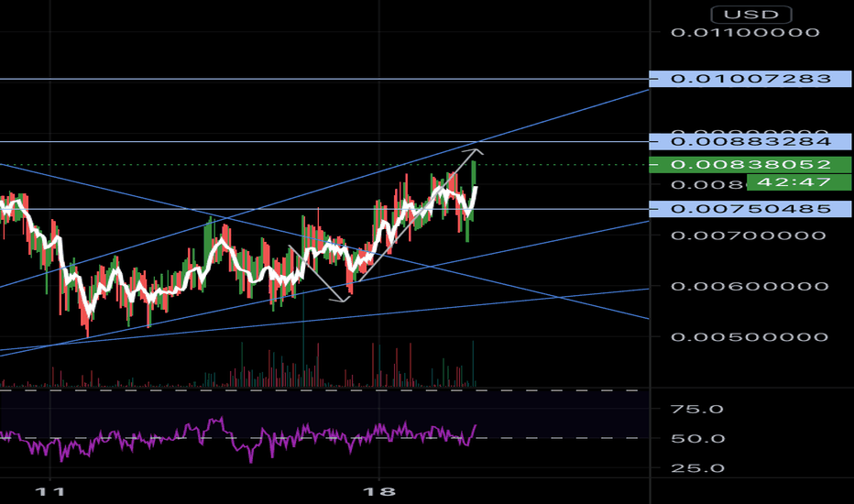
Task: Click date label 18 on time axis
Action: point(379,492)
